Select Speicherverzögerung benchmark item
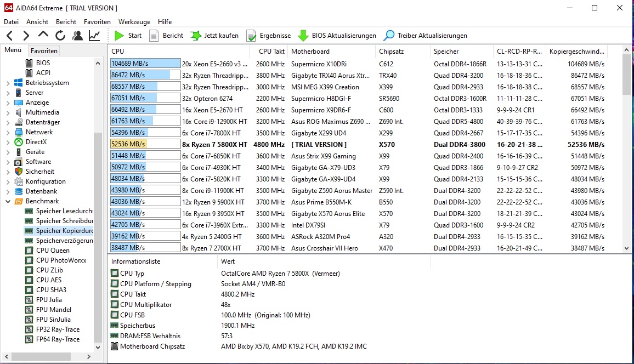This screenshot has width=634, height=364. click(59, 241)
